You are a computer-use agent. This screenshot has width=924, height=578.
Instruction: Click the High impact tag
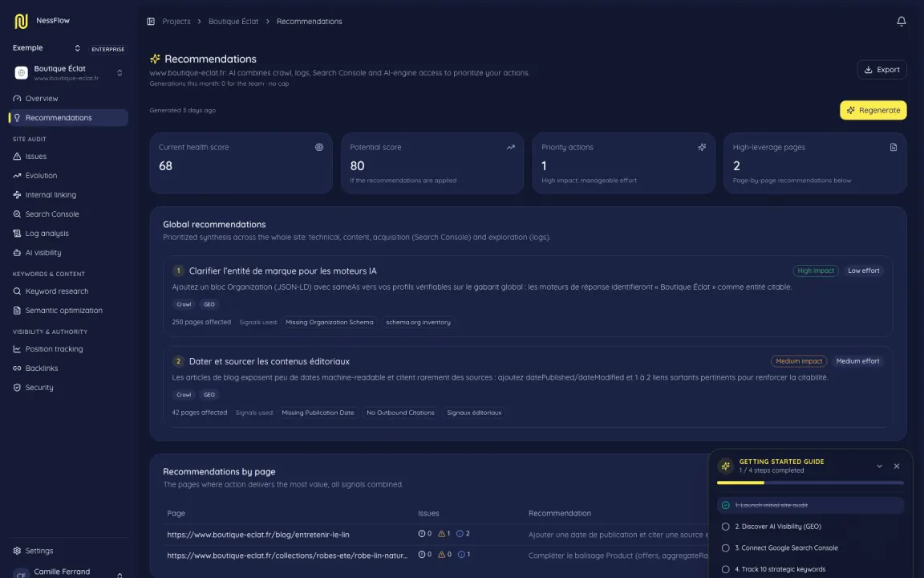tap(816, 271)
